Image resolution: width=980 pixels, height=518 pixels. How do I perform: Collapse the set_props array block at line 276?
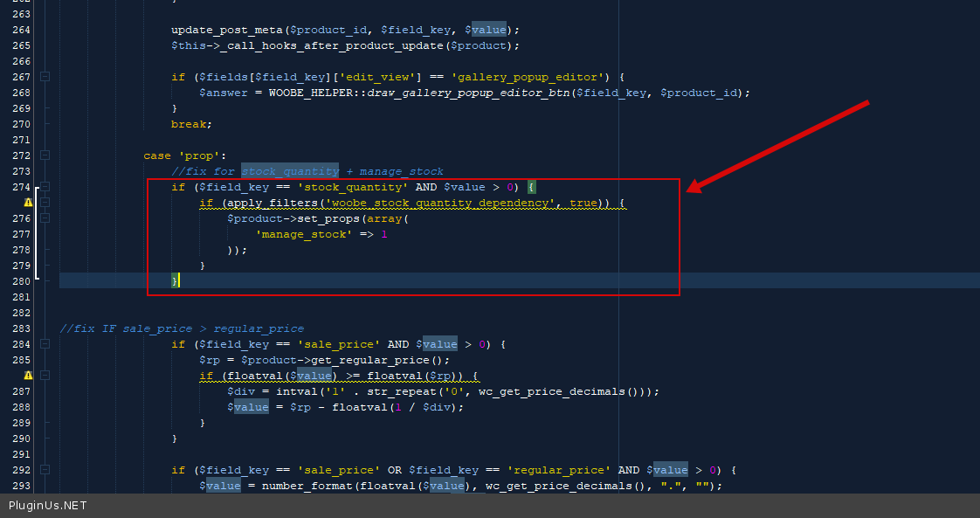click(45, 218)
